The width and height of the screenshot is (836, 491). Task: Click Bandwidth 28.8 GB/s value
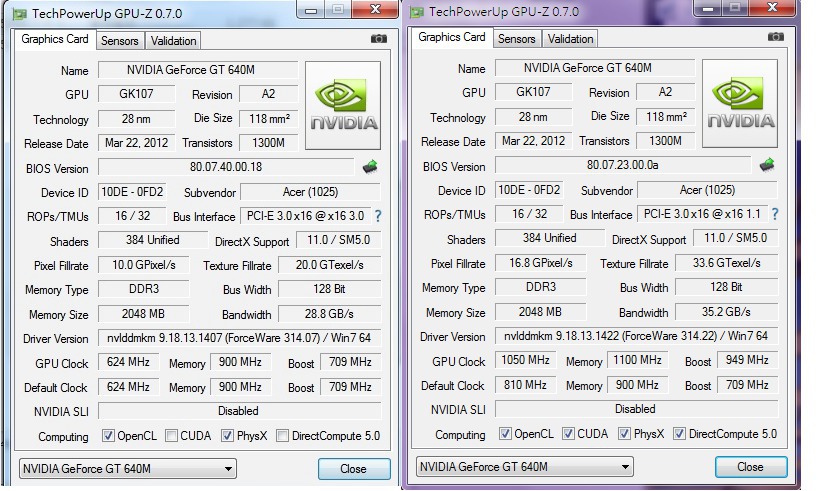329,313
